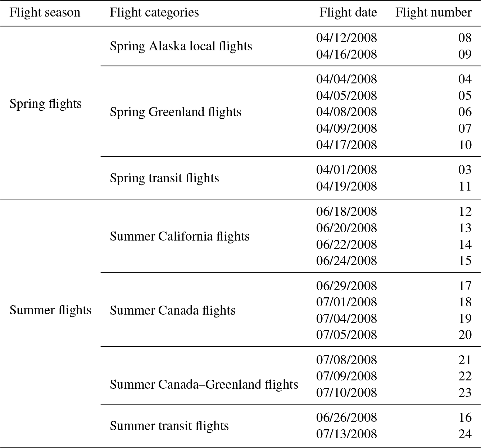481x448 pixels.
Task: Click the Flight categories column header
Action: 154,13
